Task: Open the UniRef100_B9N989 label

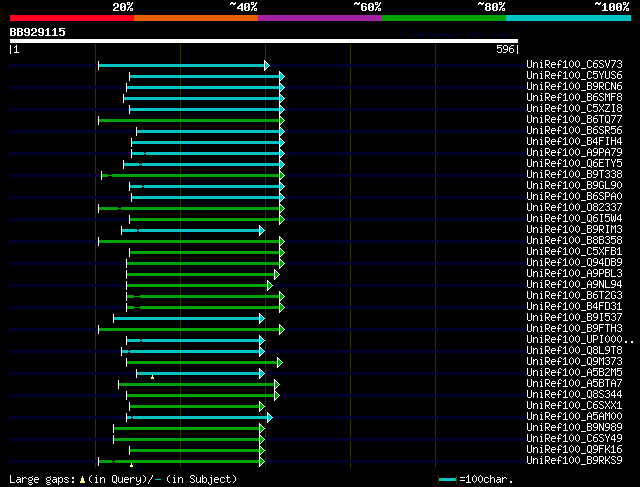Action: tap(574, 428)
